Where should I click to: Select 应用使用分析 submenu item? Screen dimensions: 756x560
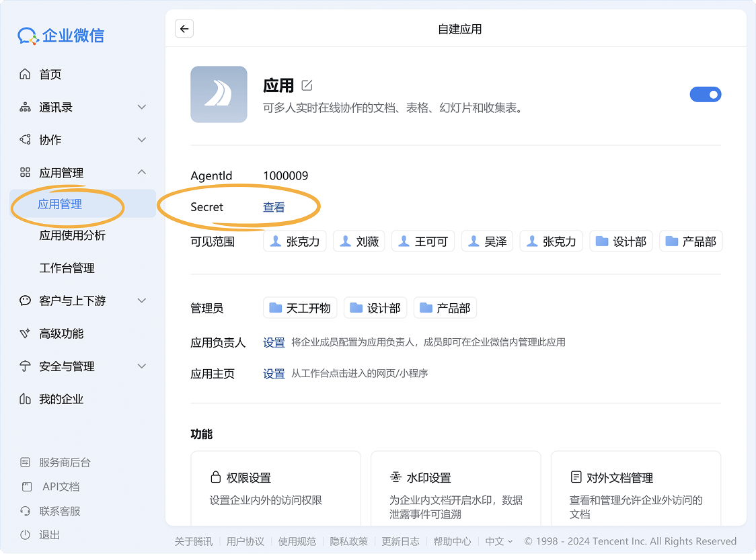pyautogui.click(x=72, y=235)
